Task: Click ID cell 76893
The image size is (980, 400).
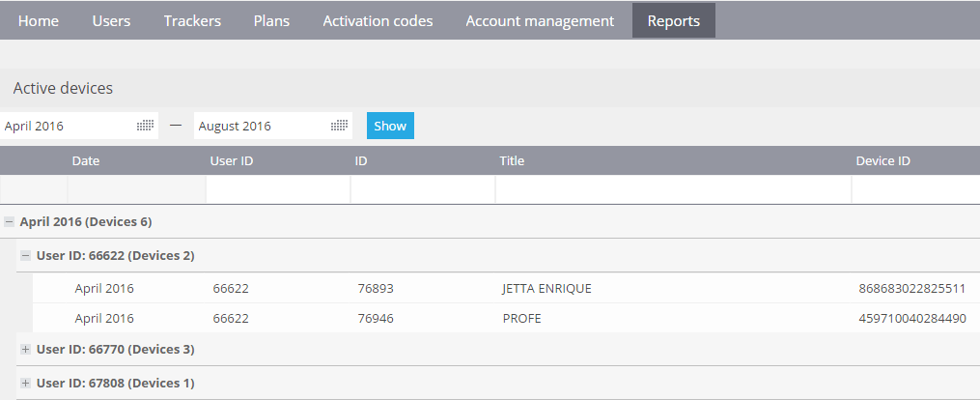Action: point(376,288)
